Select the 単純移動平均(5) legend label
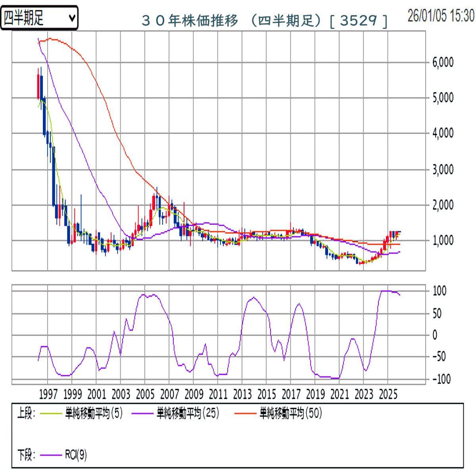This screenshot has height=476, width=476. click(94, 414)
